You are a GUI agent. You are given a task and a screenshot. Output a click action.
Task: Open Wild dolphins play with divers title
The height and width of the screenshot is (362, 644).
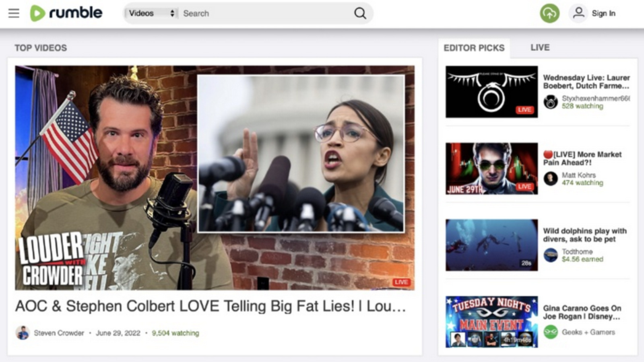[585, 235]
